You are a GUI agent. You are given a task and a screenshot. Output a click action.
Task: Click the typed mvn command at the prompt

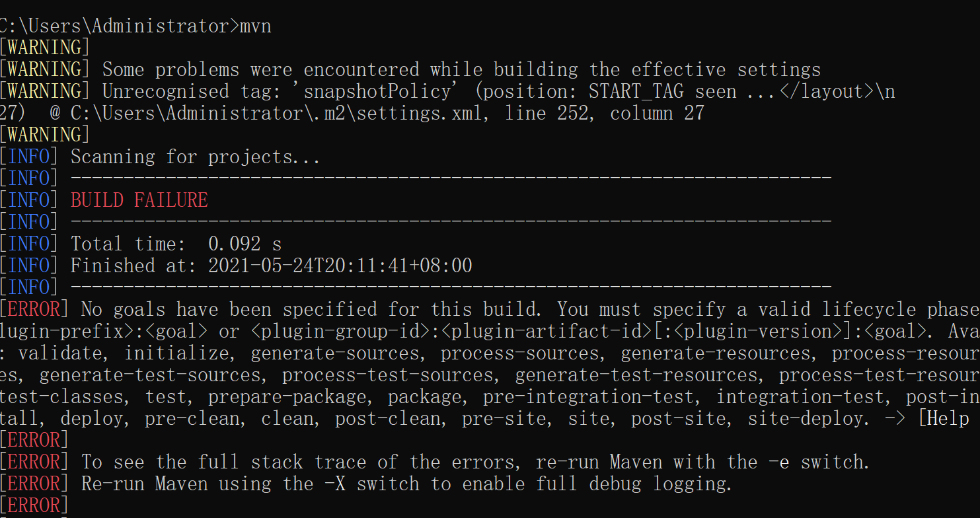255,26
